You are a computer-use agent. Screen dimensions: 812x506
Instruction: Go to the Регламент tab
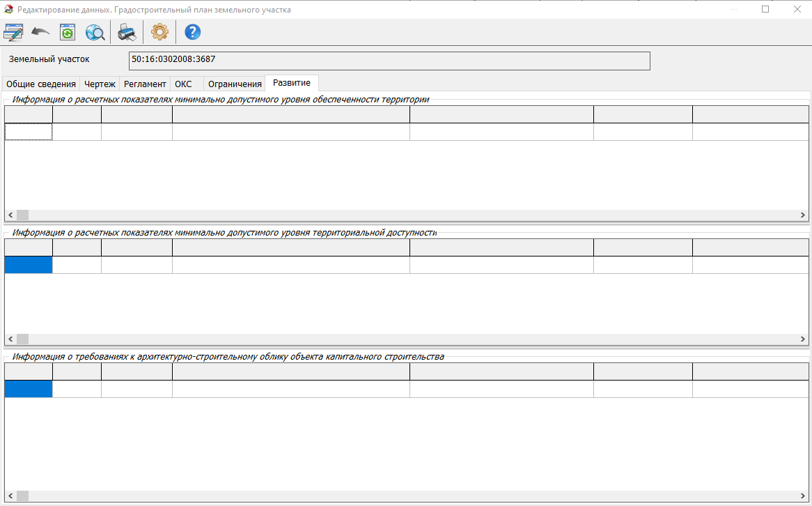pyautogui.click(x=145, y=84)
